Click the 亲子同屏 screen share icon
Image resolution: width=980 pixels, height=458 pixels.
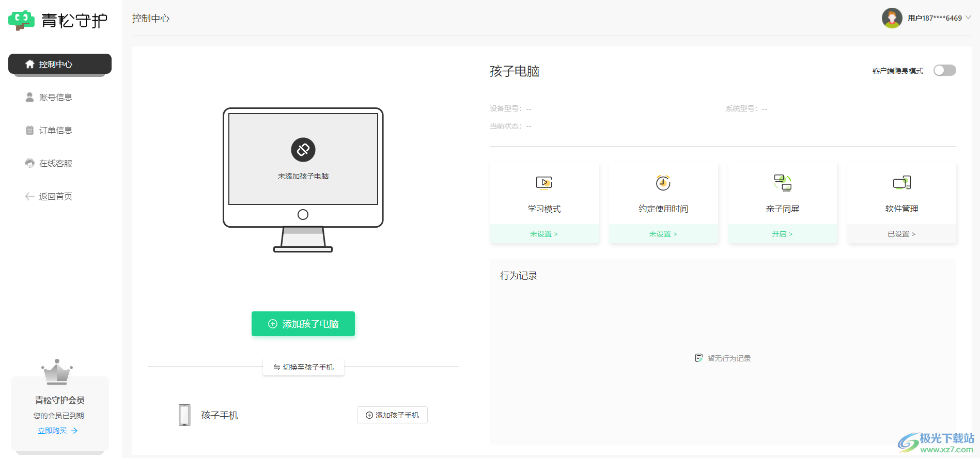pyautogui.click(x=783, y=183)
